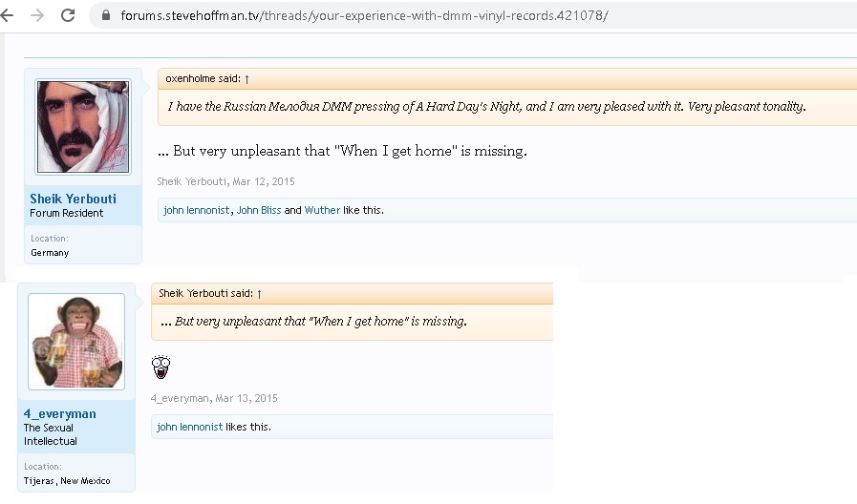Click the 'Sheik Yerbouti said:' quote header
Image resolution: width=857 pixels, height=504 pixels.
tap(205, 293)
